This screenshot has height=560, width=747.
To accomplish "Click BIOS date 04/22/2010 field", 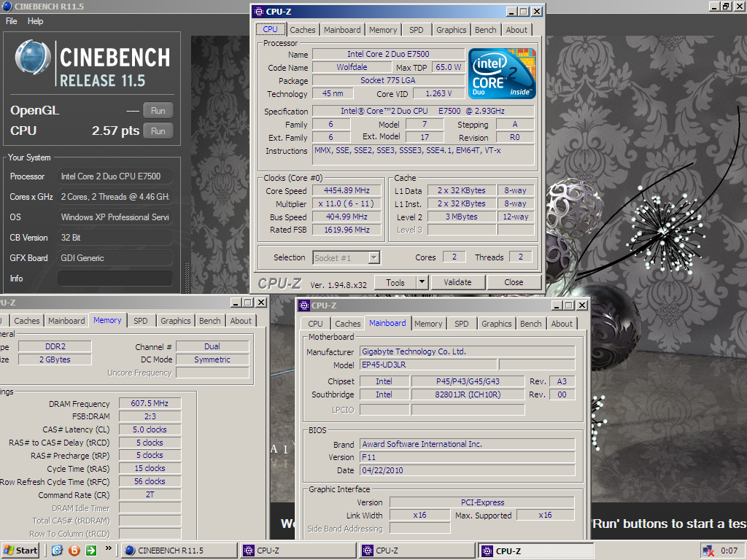I will tap(467, 470).
